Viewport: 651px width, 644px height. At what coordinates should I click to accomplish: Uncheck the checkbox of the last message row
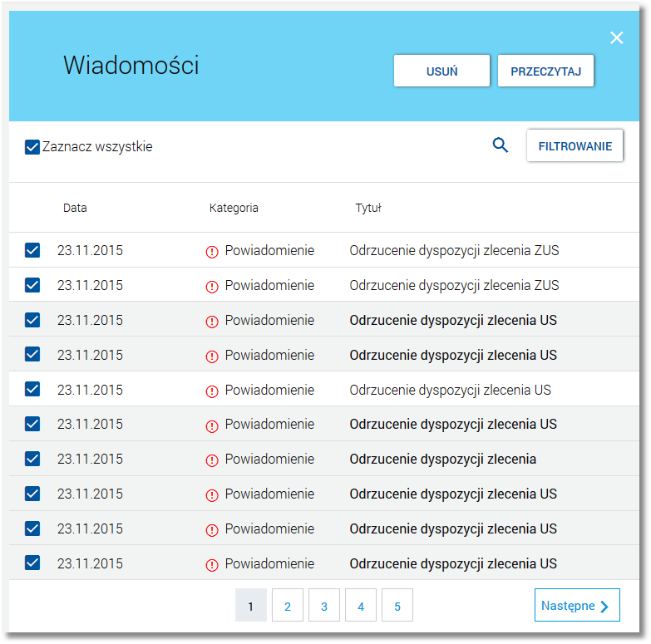tap(32, 563)
